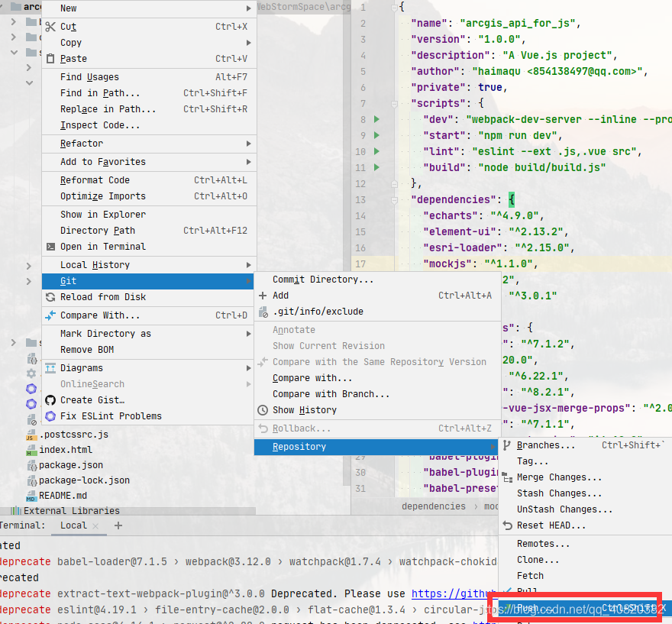
Task: Click the index.html file icon
Action: [x=31, y=450]
